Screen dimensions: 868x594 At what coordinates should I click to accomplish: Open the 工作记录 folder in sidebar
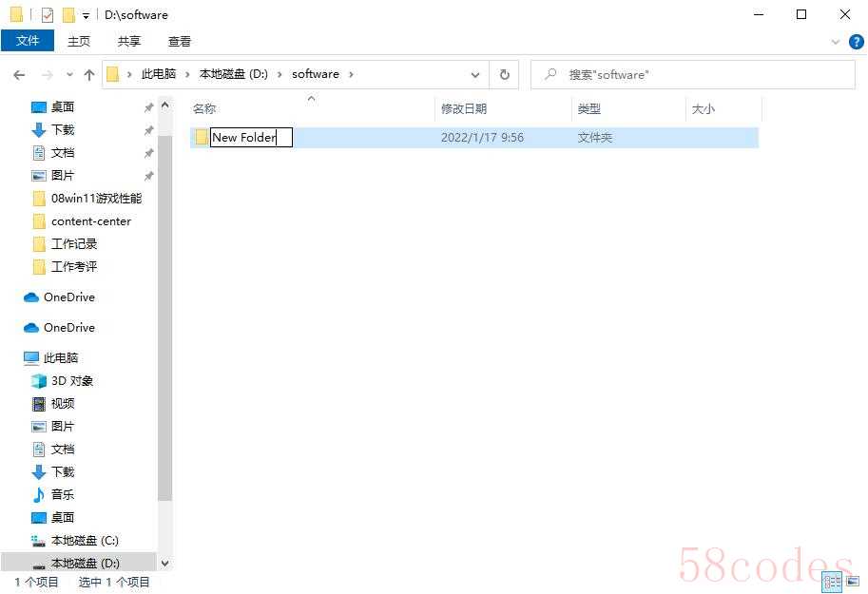pos(73,244)
